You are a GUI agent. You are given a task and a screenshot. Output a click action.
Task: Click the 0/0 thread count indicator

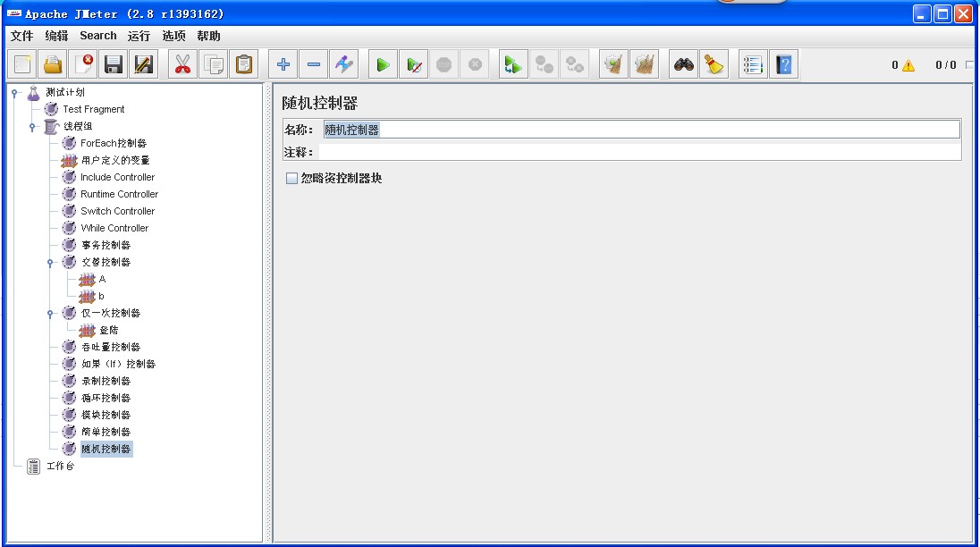click(x=946, y=65)
